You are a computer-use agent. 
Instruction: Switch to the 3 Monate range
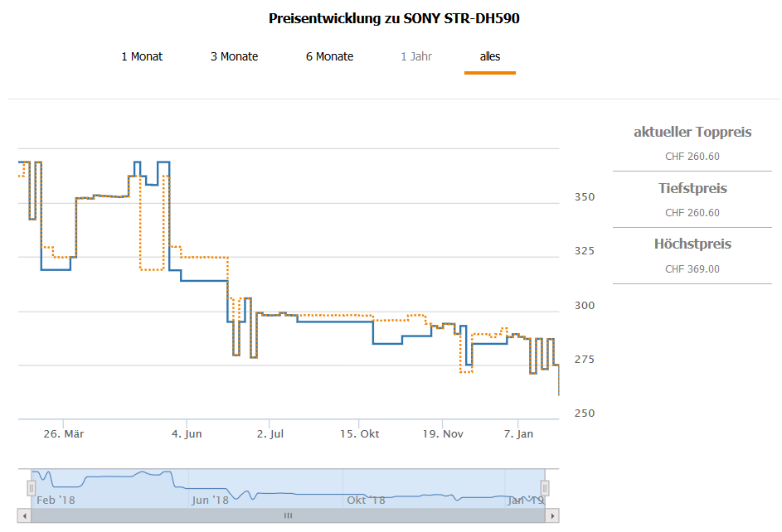tap(234, 56)
